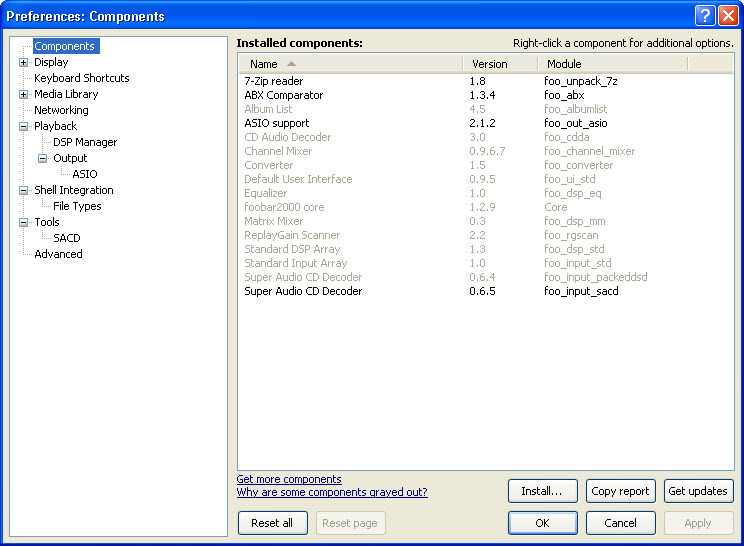Sort components by Name column header

[x=350, y=64]
